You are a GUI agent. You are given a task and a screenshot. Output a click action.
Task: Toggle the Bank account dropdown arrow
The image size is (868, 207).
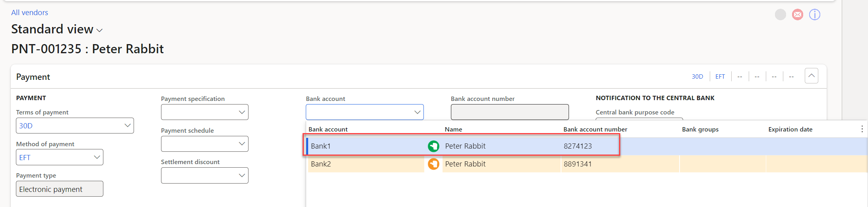[x=417, y=112]
